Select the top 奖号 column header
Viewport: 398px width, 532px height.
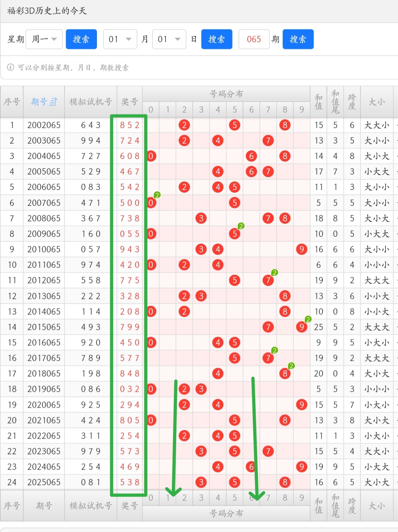coord(130,102)
